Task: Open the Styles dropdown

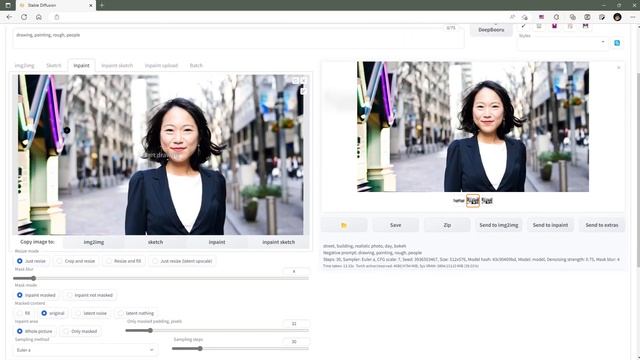Action: click(x=562, y=42)
